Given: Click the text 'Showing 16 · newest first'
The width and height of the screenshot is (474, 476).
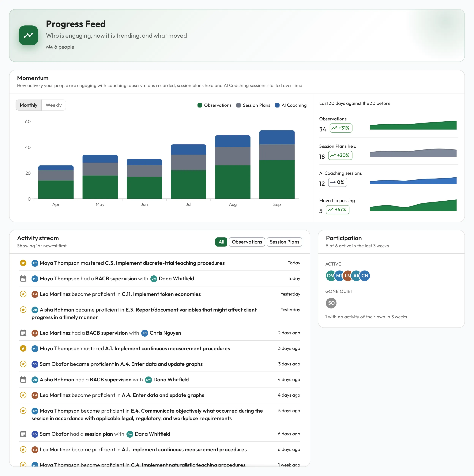Looking at the screenshot, I should tap(42, 246).
